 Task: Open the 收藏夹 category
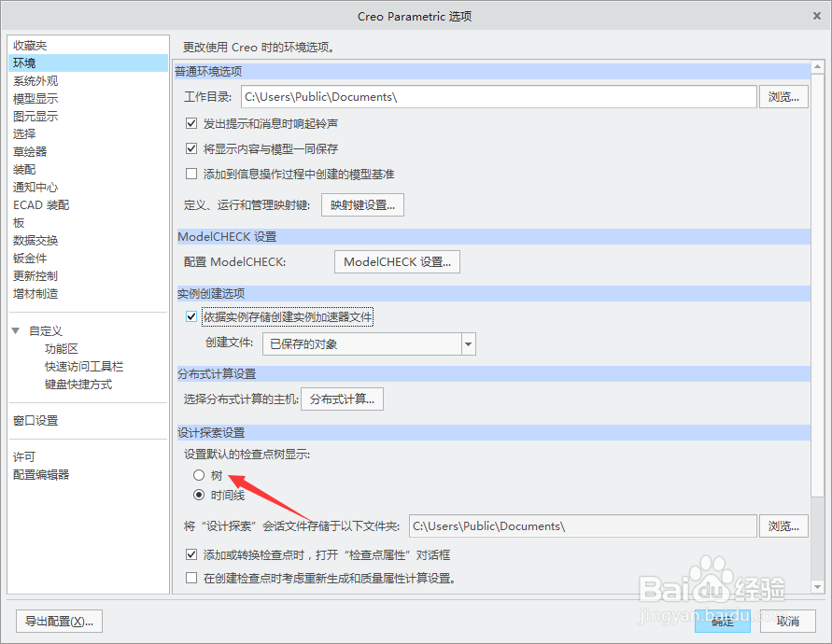point(30,46)
